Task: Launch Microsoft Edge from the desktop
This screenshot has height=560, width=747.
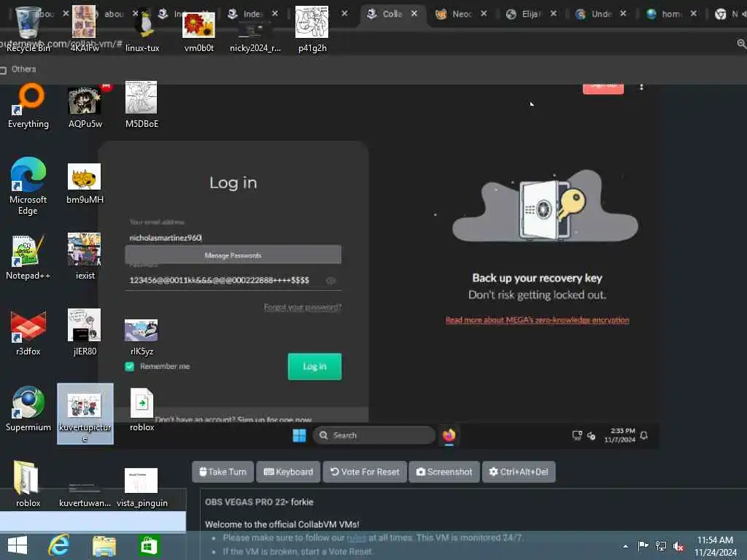Action: pyautogui.click(x=28, y=186)
